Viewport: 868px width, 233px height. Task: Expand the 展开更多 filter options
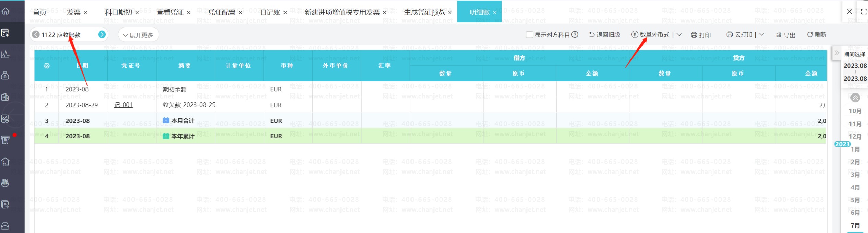pyautogui.click(x=138, y=35)
